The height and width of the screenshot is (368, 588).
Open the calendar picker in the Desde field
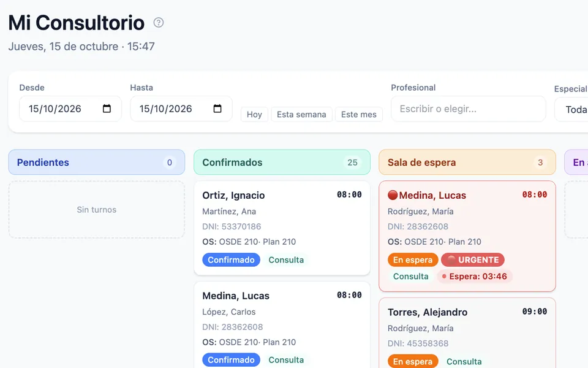coord(107,109)
